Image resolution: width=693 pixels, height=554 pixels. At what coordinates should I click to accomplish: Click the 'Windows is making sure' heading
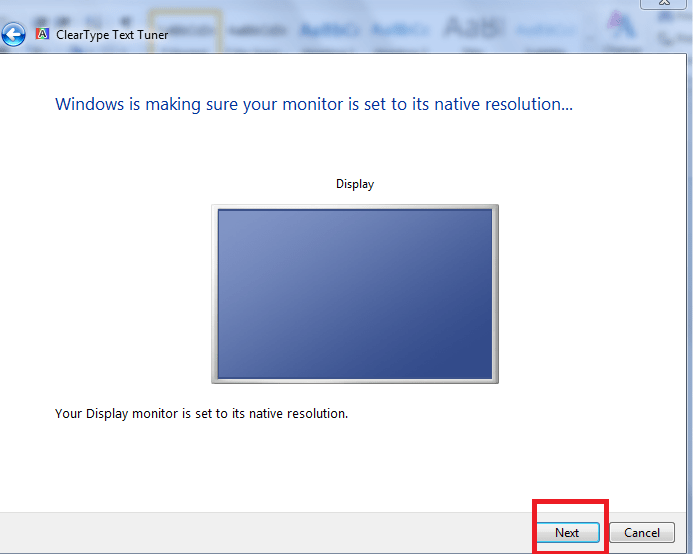point(314,105)
